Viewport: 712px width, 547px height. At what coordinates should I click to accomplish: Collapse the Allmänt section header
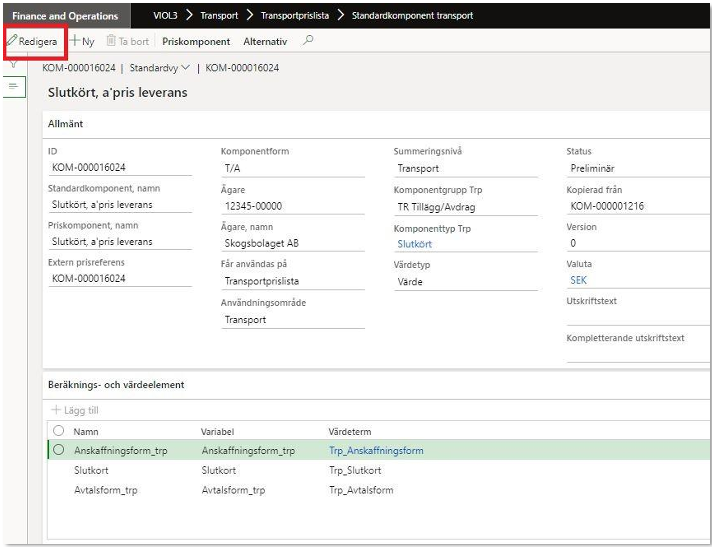pyautogui.click(x=66, y=124)
